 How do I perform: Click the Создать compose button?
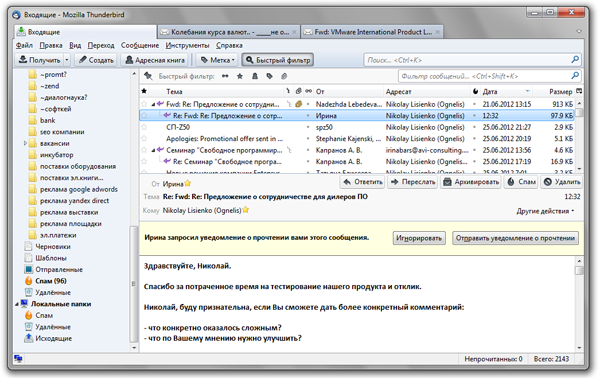pyautogui.click(x=96, y=60)
